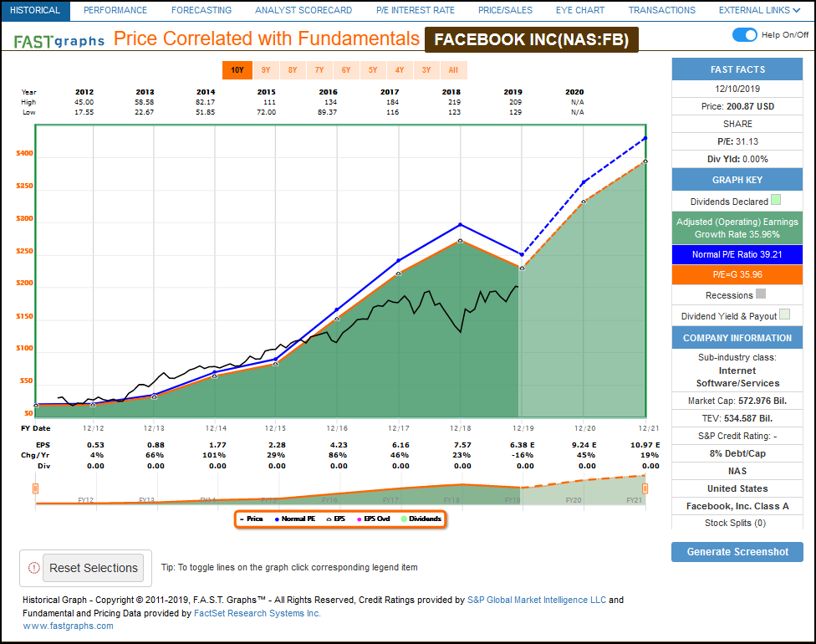Select the 5Y timeframe button
The height and width of the screenshot is (644, 816).
coord(373,70)
